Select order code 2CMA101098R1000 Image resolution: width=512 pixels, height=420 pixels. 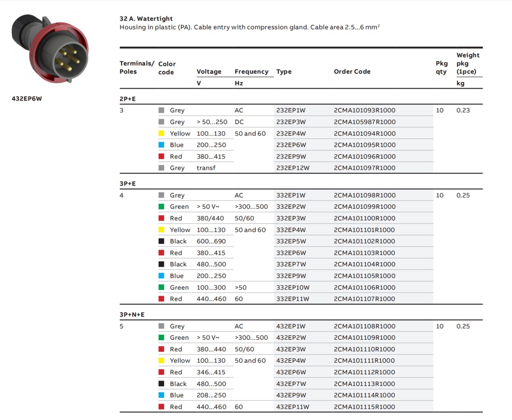[364, 195]
